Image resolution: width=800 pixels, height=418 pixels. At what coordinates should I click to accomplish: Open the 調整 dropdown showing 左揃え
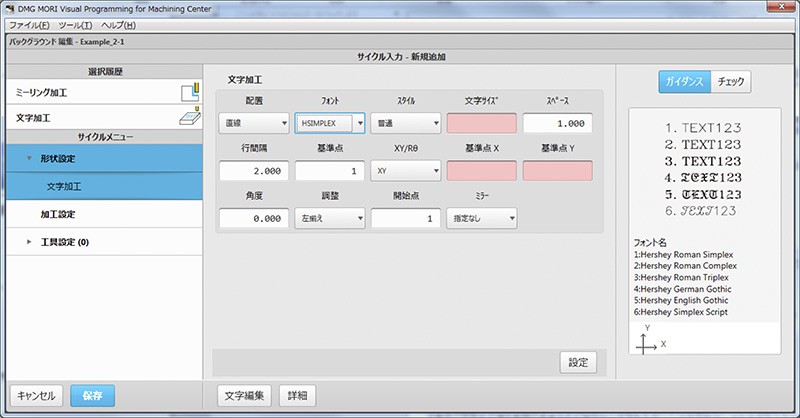(x=329, y=217)
